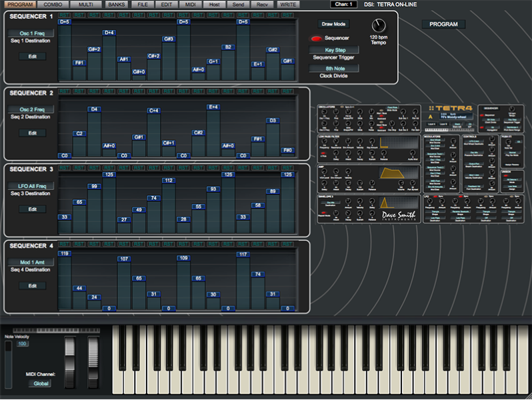Open the Key Step sequencer trigger dropdown
The height and width of the screenshot is (400, 532).
click(x=335, y=50)
